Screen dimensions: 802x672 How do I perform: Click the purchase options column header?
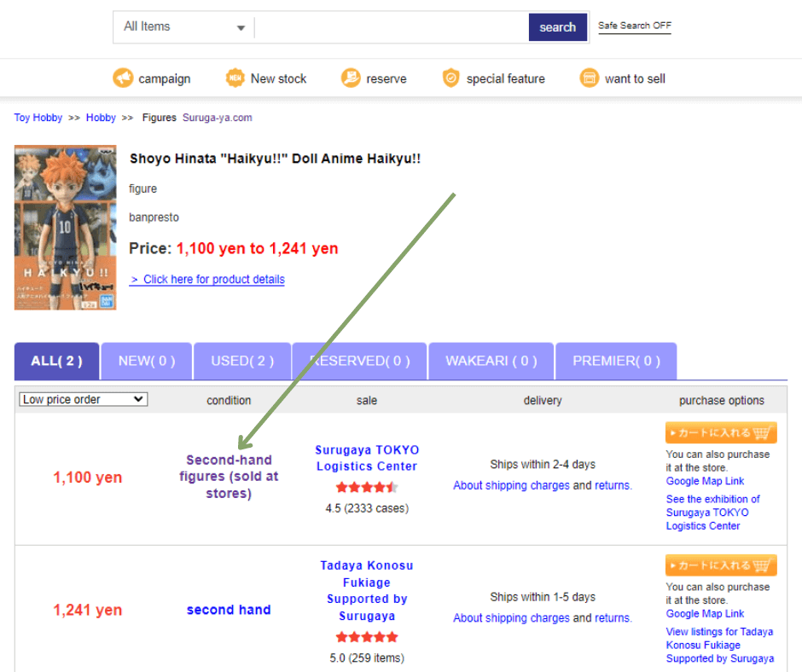pyautogui.click(x=721, y=401)
